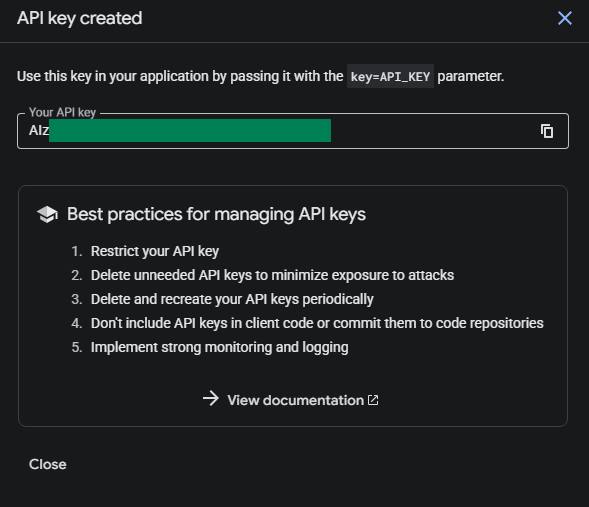The width and height of the screenshot is (589, 507).
Task: Click the Close button at the bottom
Action: (48, 465)
